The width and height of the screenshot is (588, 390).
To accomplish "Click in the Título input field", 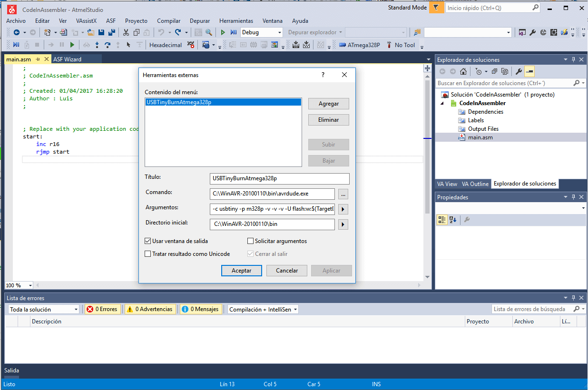I will point(280,179).
